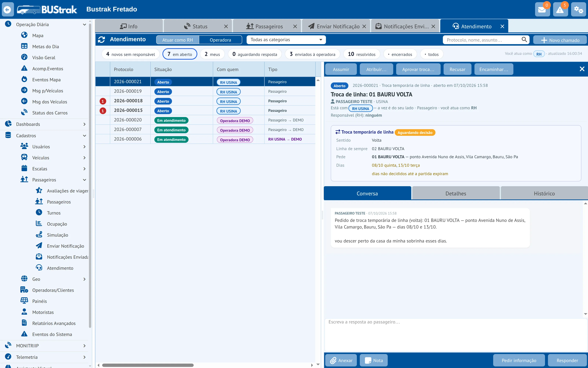Open Todas as categorias dropdown
588x368 pixels.
[x=286, y=40]
